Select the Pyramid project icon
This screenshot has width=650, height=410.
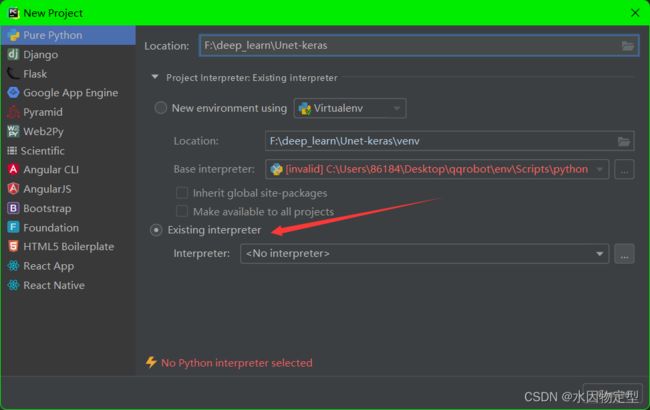(x=13, y=112)
